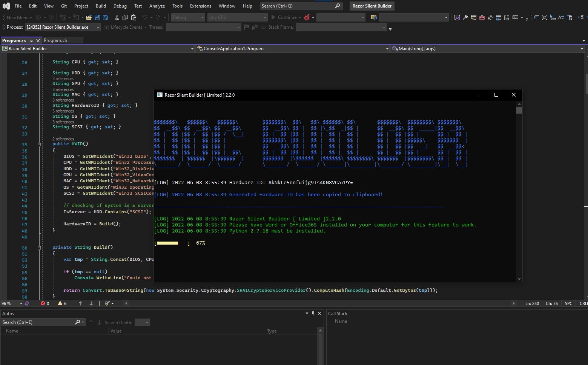Click the Visual Studio logo icon

[x=6, y=6]
